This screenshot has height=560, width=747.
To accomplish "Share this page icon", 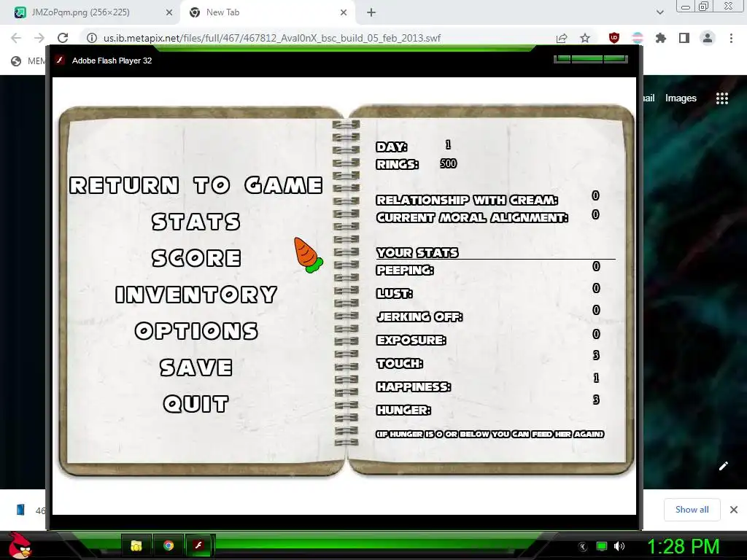I will (x=562, y=38).
